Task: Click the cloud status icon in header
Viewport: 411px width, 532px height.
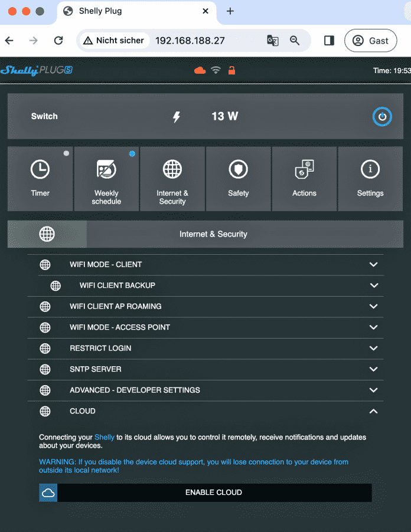Action: click(x=200, y=70)
